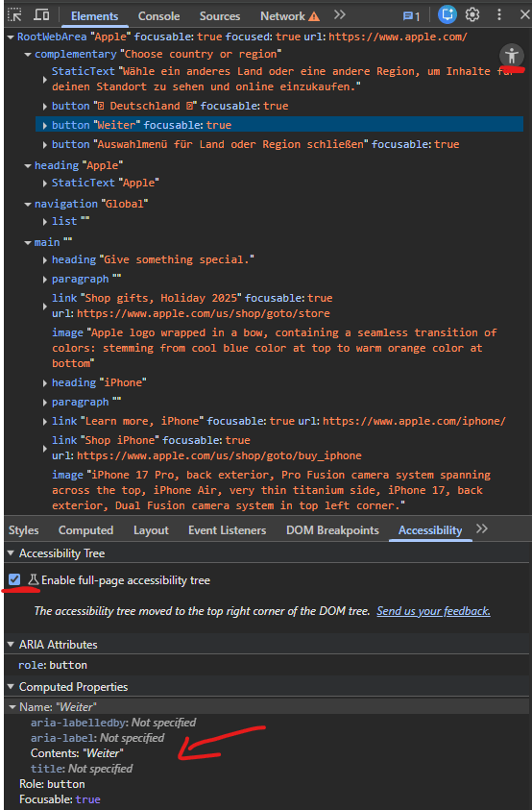This screenshot has height=810, width=532.
Task: Expand the Learn more, iPhone link node
Action: point(45,422)
